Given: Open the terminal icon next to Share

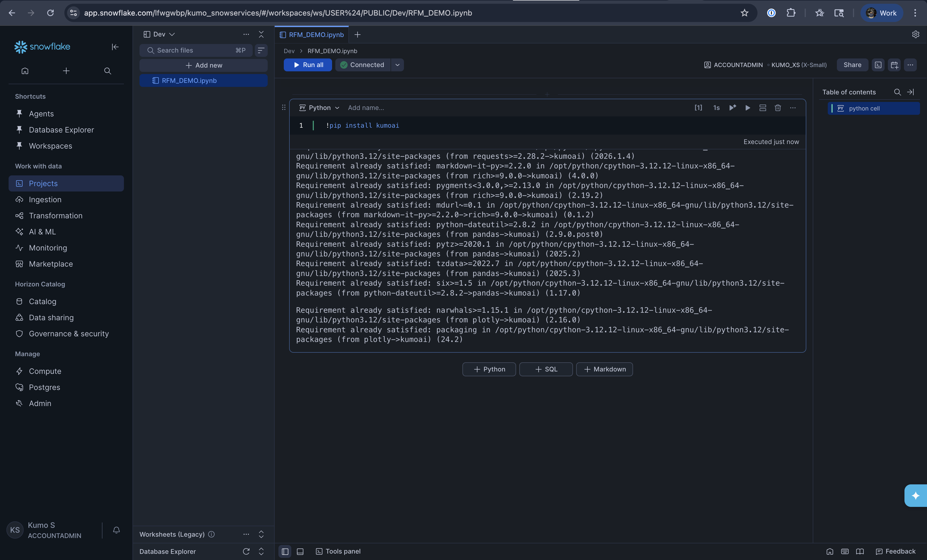Looking at the screenshot, I should pyautogui.click(x=878, y=65).
